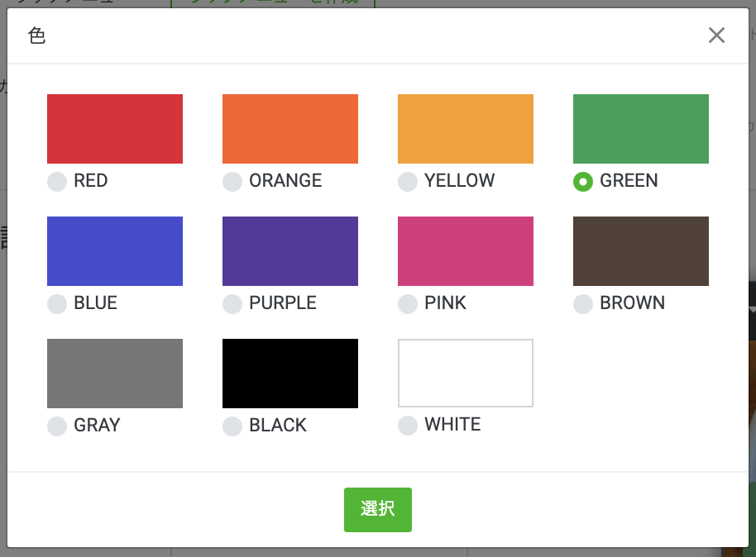Click the pink color swatch
The height and width of the screenshot is (557, 756).
coord(466,251)
